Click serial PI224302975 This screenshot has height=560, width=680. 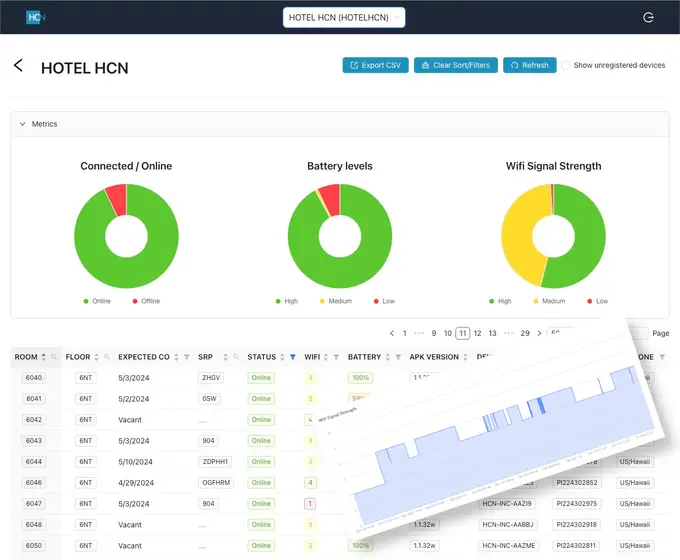pyautogui.click(x=577, y=504)
